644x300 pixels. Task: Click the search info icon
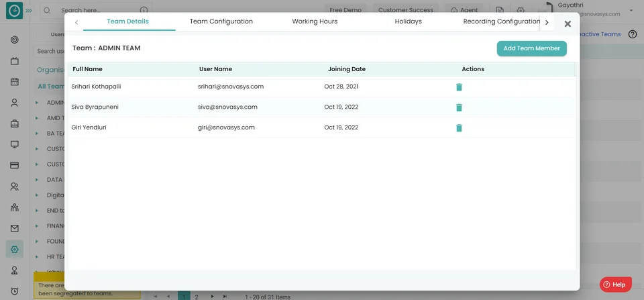(144, 10)
